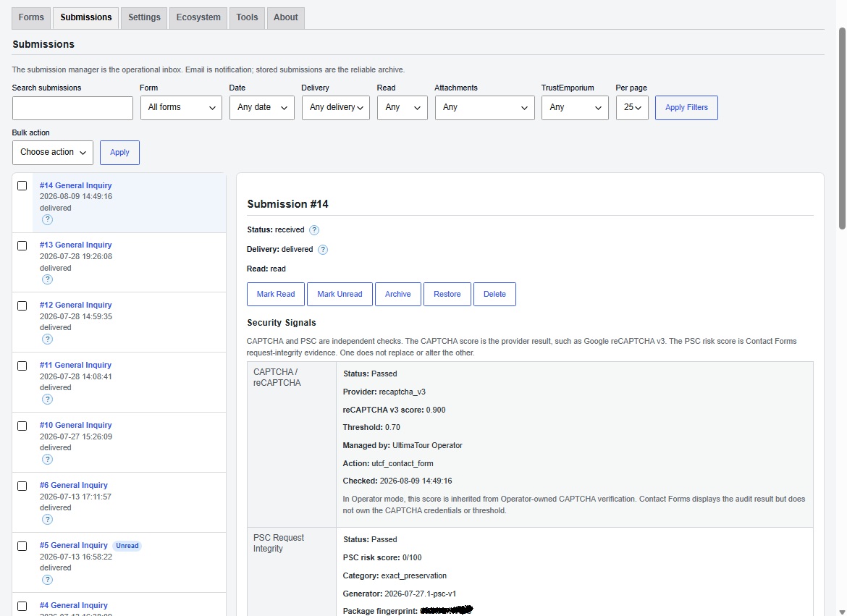The height and width of the screenshot is (616, 847).
Task: Click the scrollbar down arrow
Action: point(842,612)
